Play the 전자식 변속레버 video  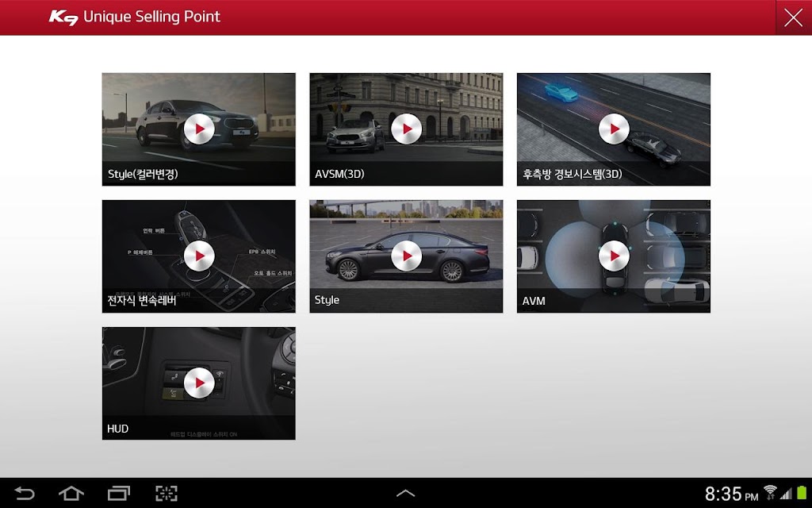(x=199, y=256)
